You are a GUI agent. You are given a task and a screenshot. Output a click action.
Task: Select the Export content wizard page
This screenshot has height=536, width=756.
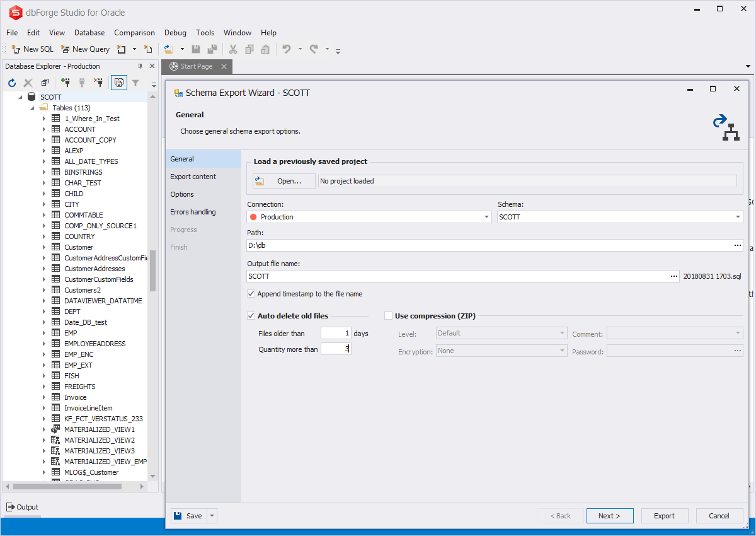pyautogui.click(x=203, y=177)
